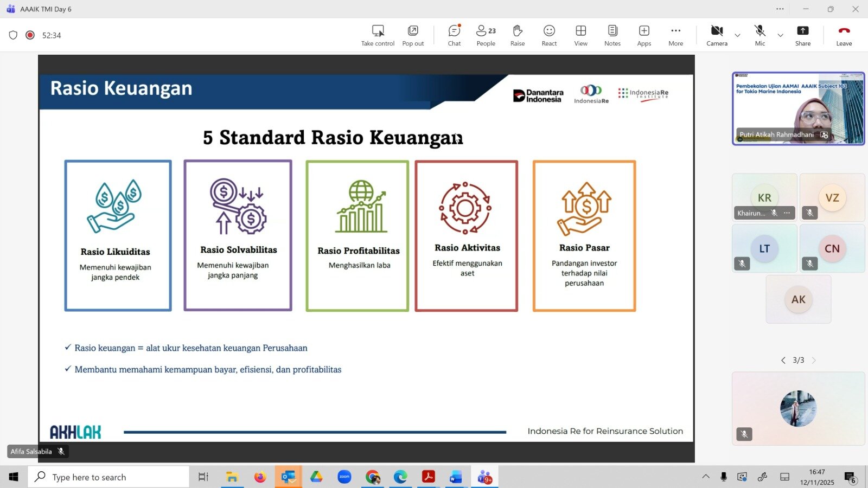This screenshot has width=868, height=488.
Task: Open the More actions menu
Action: coord(675,35)
